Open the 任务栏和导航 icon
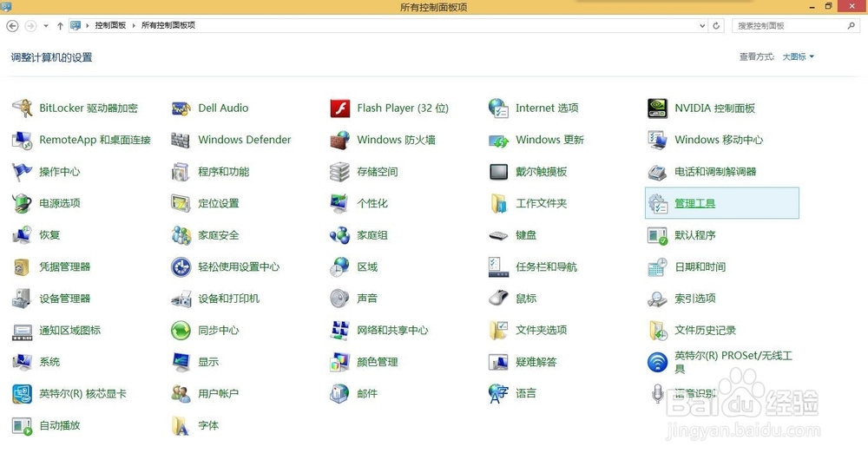868x460 pixels. click(499, 266)
